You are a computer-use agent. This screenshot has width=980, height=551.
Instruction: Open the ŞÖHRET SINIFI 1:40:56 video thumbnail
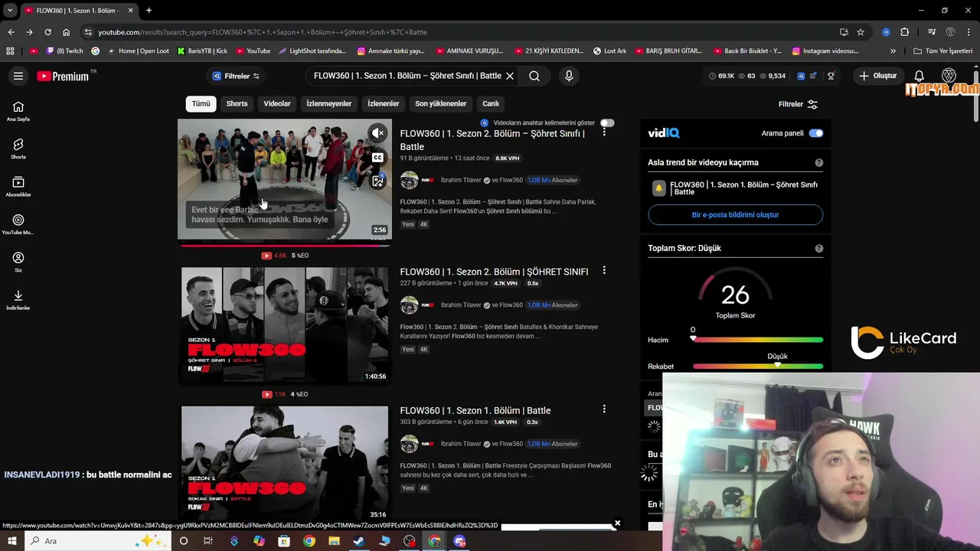pos(285,324)
